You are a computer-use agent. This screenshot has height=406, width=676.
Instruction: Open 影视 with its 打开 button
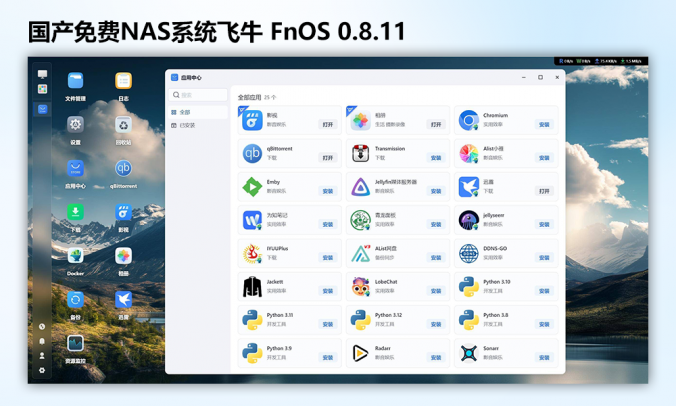pyautogui.click(x=328, y=125)
